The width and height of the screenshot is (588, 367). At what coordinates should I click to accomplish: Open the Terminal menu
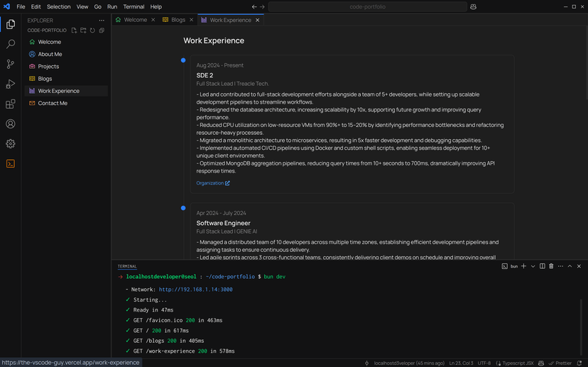pos(134,7)
